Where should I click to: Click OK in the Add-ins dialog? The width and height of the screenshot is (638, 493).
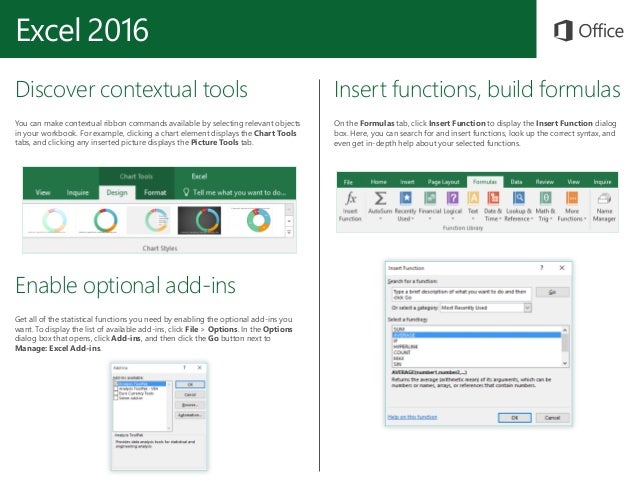tap(190, 384)
